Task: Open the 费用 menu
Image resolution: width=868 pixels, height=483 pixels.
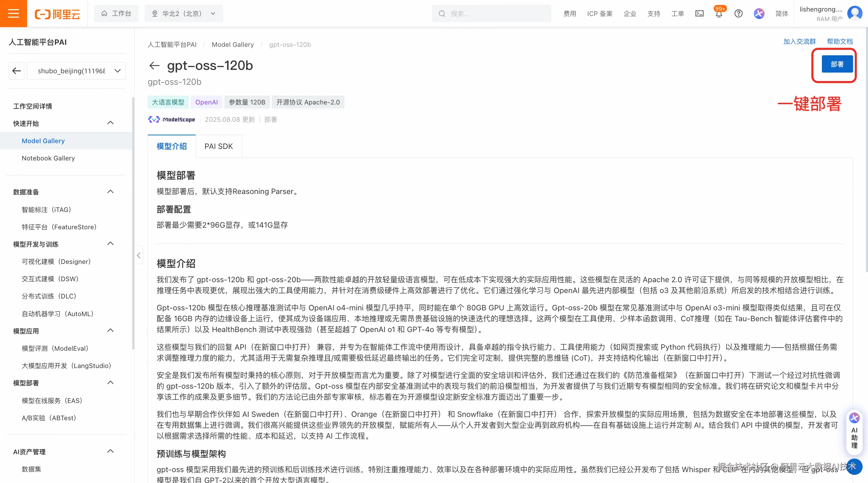Action: point(570,14)
